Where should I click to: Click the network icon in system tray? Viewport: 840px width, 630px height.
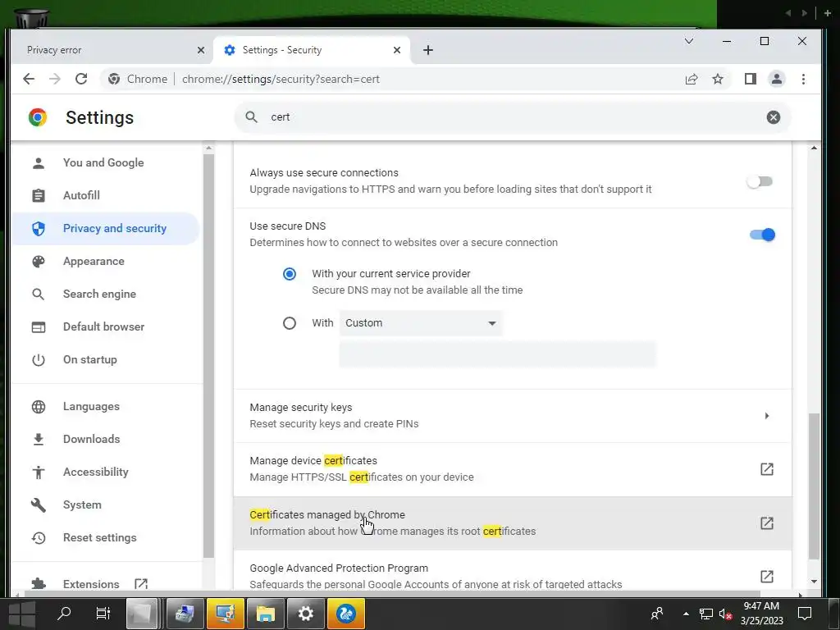click(705, 614)
